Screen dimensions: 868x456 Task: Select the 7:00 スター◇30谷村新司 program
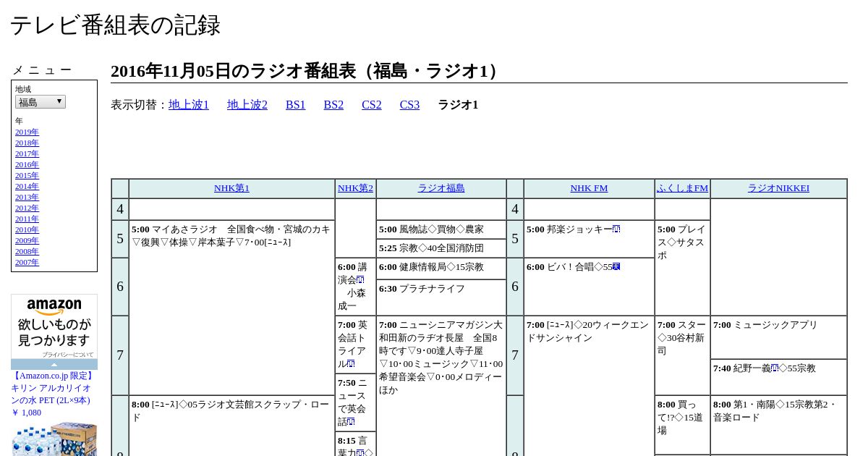[682, 355]
